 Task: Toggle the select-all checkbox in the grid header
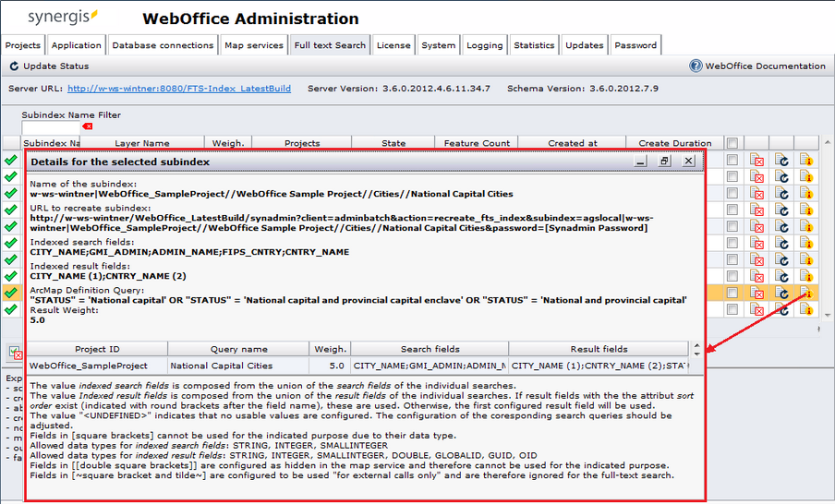pyautogui.click(x=732, y=143)
